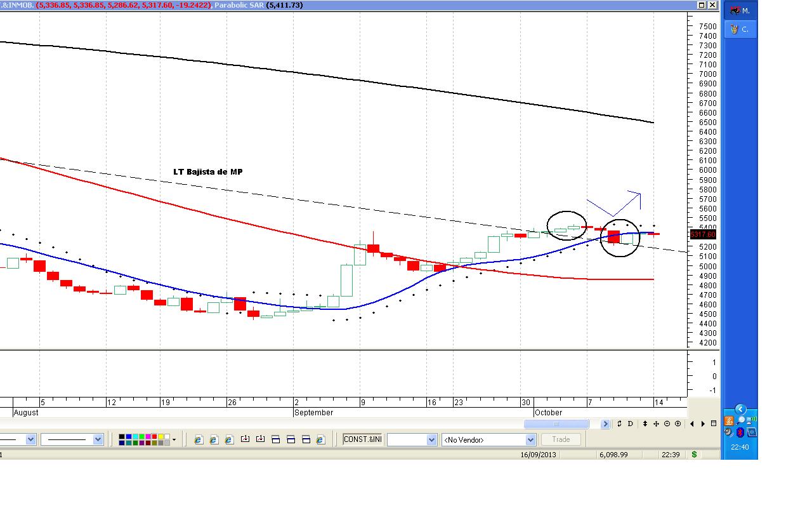Select the D daily periodicity button
This screenshot has width=812, height=508.
coord(631,424)
